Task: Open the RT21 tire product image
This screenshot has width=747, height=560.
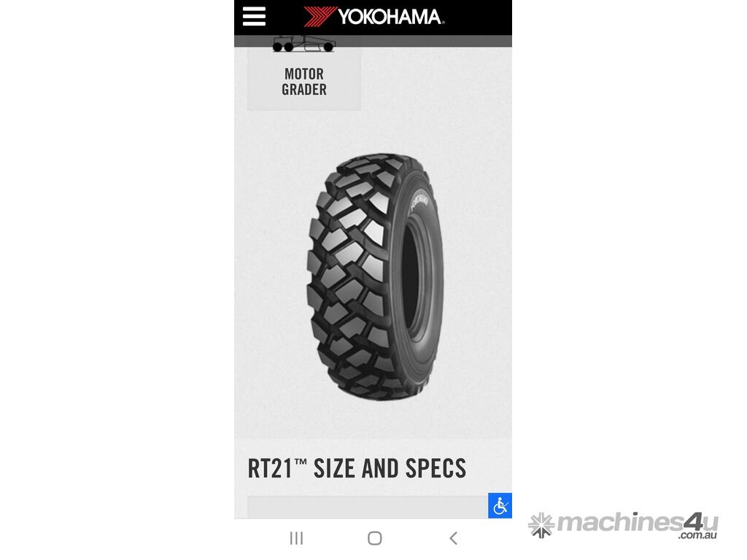Action: pos(376,276)
